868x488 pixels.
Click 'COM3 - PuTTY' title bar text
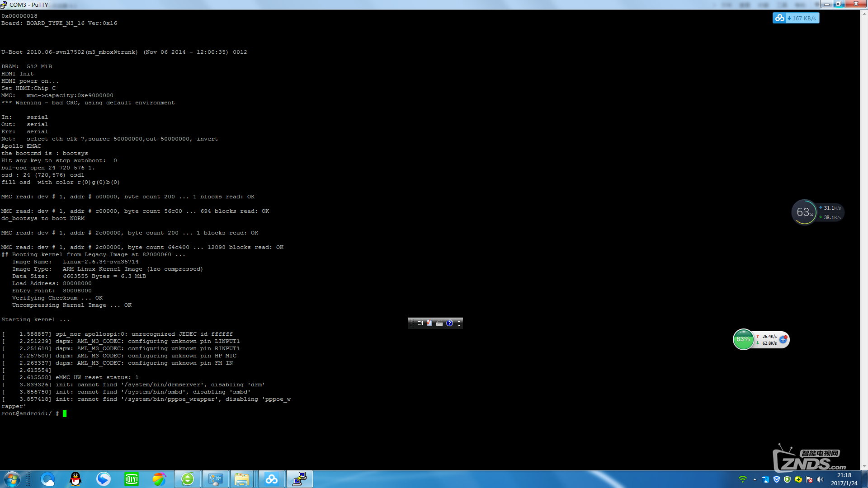coord(28,5)
